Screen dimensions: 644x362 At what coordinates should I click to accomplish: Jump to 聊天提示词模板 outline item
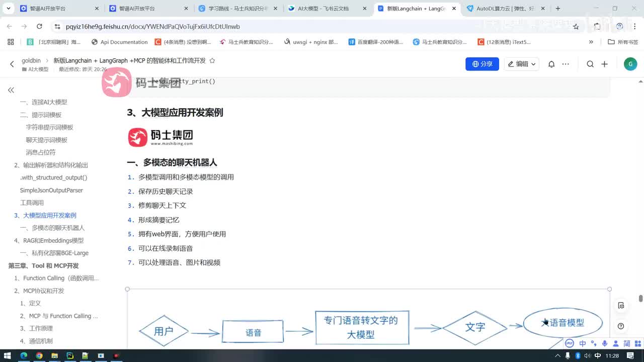(x=46, y=140)
